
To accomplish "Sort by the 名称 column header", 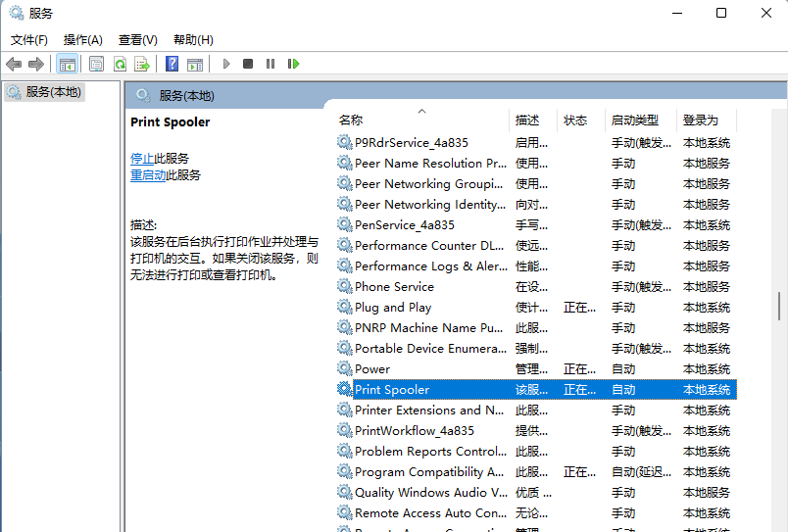I will pyautogui.click(x=422, y=121).
